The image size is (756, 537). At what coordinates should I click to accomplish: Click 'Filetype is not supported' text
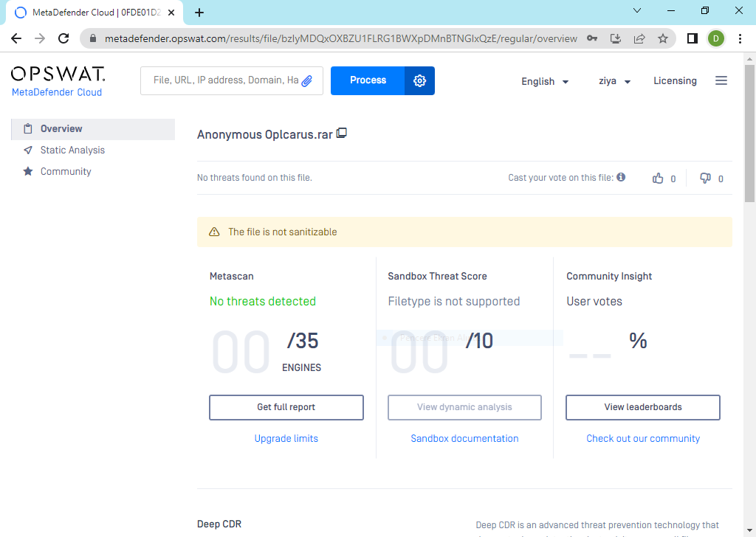(454, 302)
